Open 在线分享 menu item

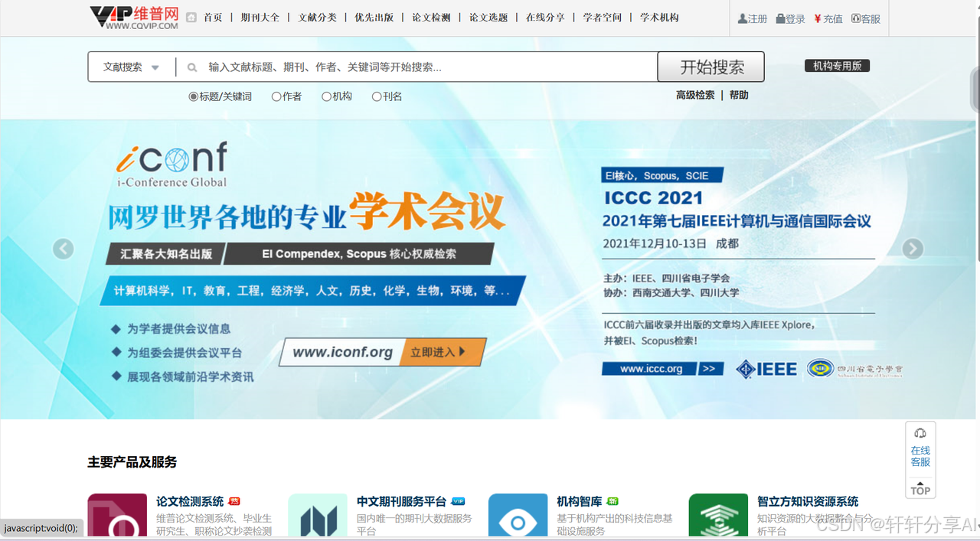click(545, 18)
